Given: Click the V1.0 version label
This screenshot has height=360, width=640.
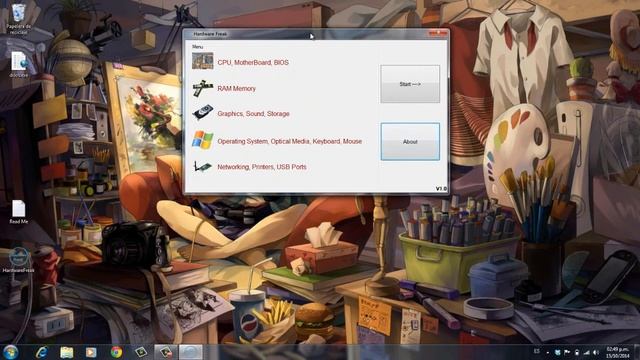Looking at the screenshot, I should coord(441,189).
